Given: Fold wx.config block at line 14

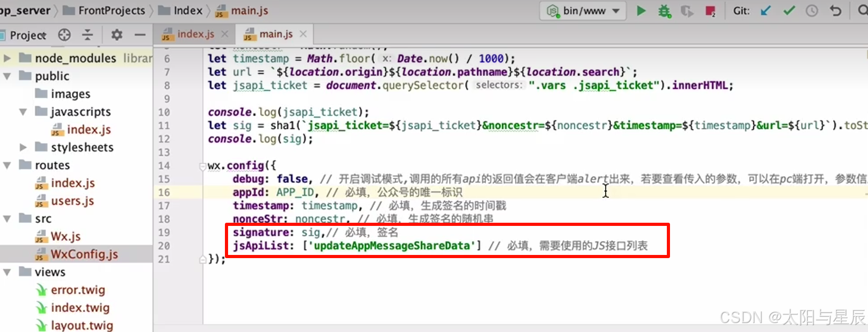Looking at the screenshot, I should coord(202,166).
